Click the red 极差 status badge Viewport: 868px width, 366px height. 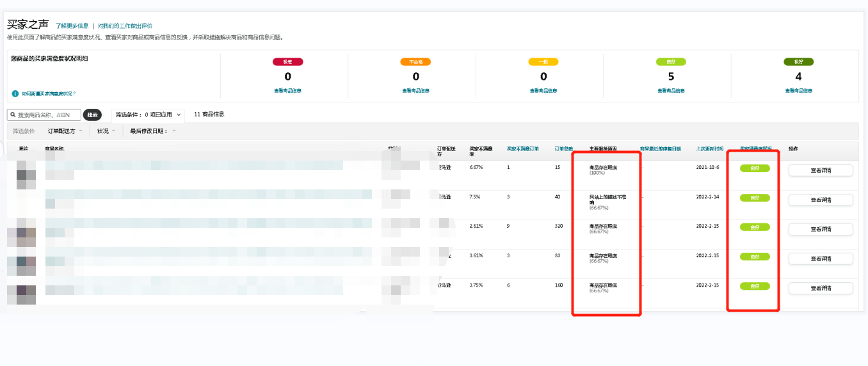click(x=287, y=62)
